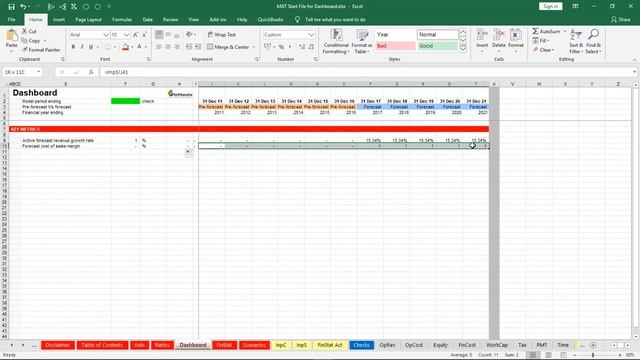The height and width of the screenshot is (360, 640).
Task: Open the Checks sheet tab
Action: [361, 345]
